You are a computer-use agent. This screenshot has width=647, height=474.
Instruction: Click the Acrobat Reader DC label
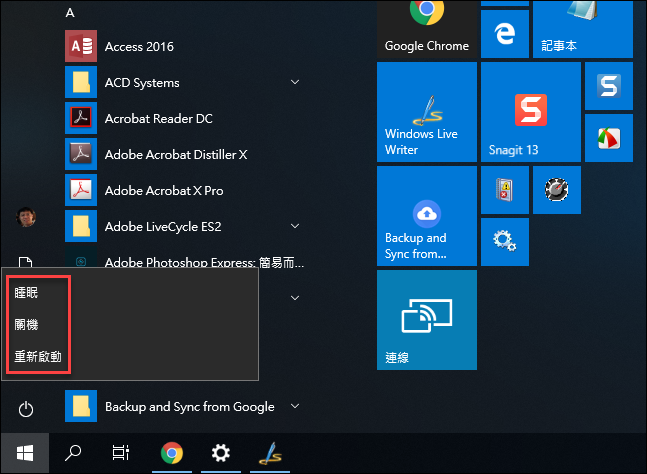pos(159,119)
